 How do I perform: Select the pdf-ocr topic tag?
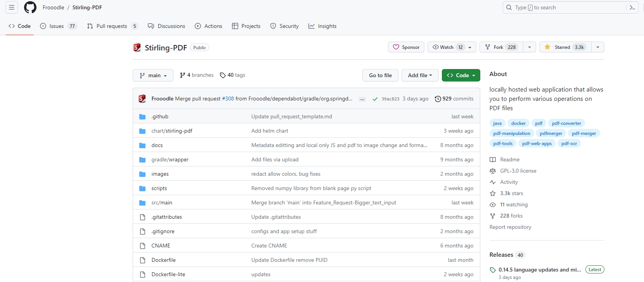pyautogui.click(x=569, y=144)
